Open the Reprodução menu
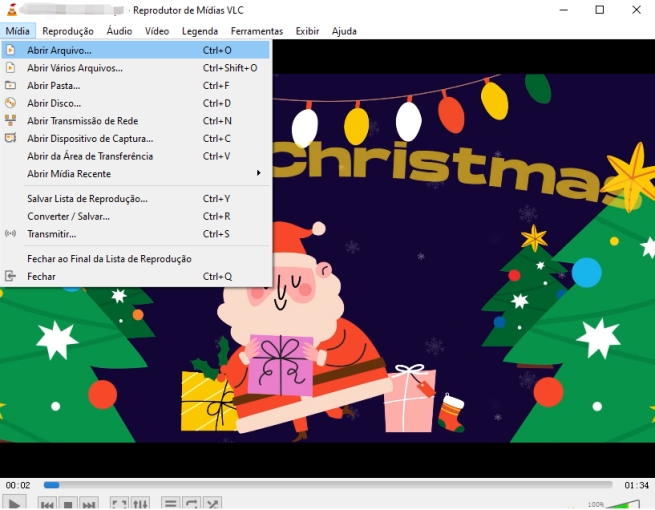Screen dimensions: 655x510 [68, 31]
